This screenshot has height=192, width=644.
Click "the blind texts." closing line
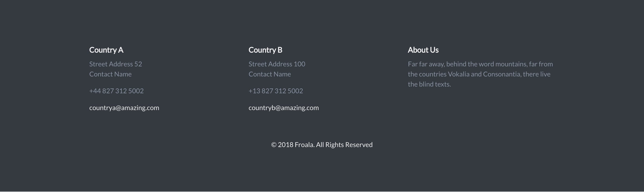pos(429,84)
